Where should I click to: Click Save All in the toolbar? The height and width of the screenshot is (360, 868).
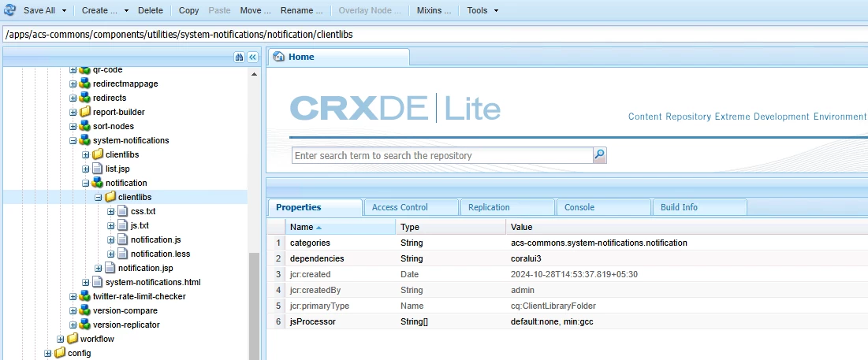tap(39, 10)
